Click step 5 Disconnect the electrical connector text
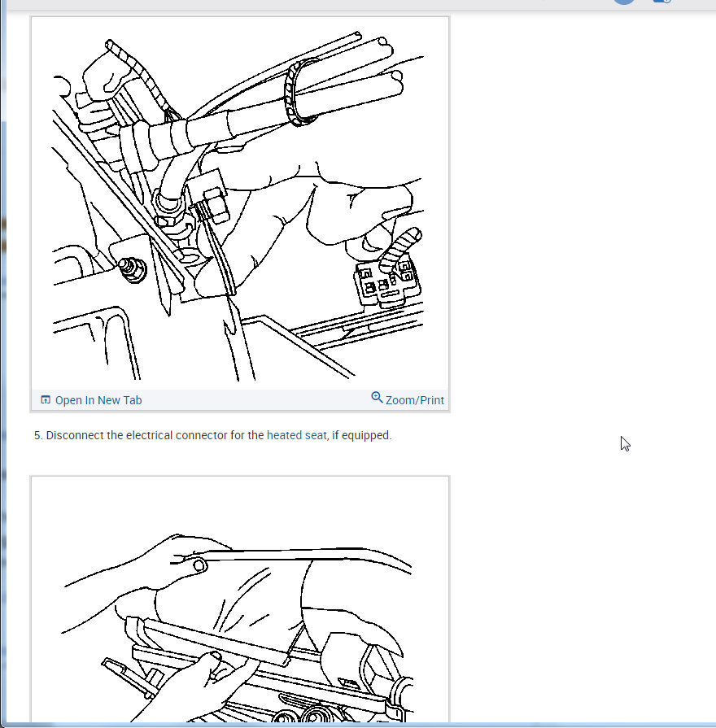 tap(212, 435)
